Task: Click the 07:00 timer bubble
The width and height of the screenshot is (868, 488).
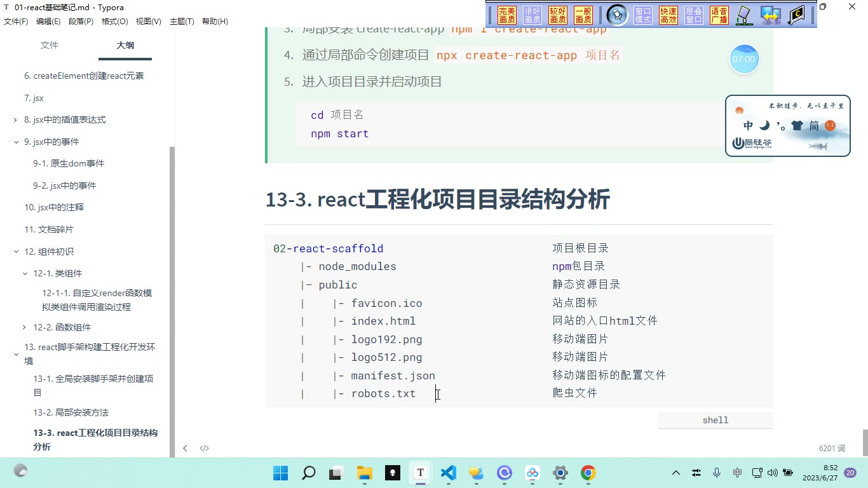Action: tap(743, 59)
